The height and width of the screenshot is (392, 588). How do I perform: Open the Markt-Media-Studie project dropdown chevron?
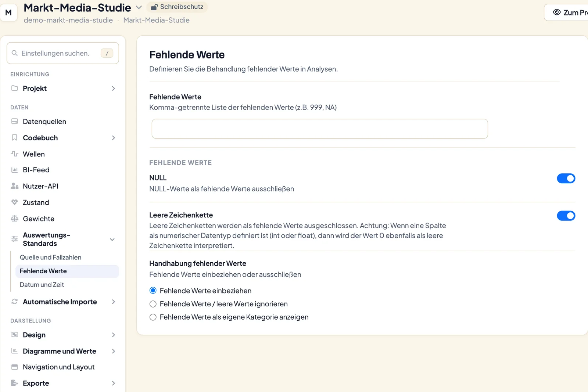pyautogui.click(x=139, y=7)
